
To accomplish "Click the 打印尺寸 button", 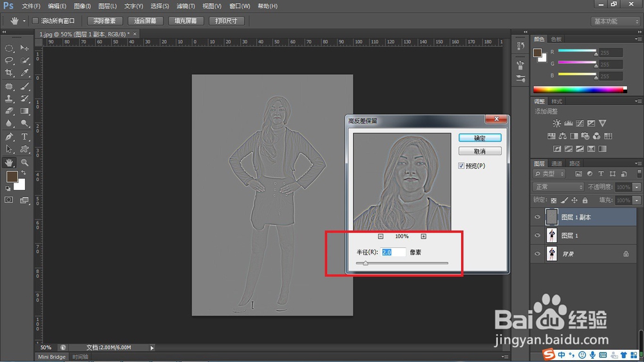I will pyautogui.click(x=226, y=21).
